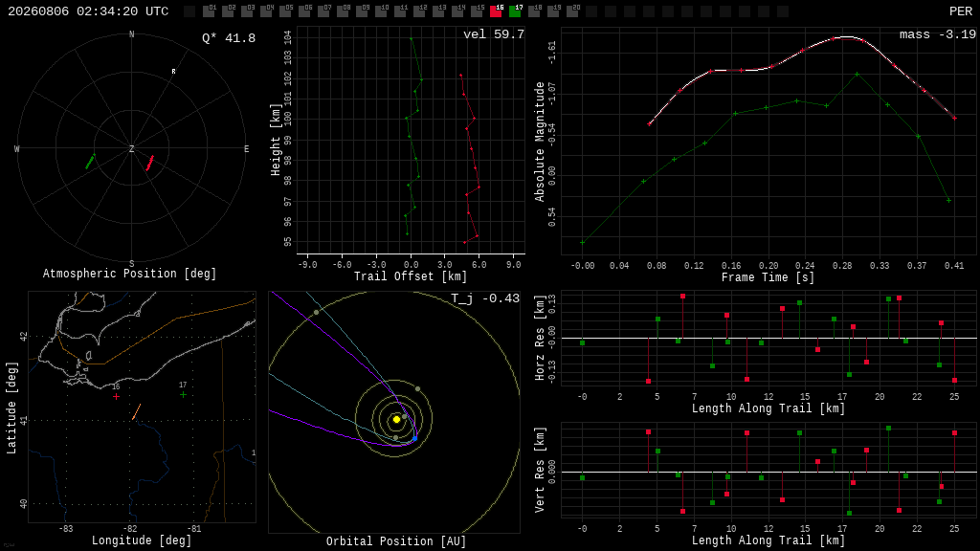
Task: Click the T_j -0.43 readout
Action: coord(485,298)
